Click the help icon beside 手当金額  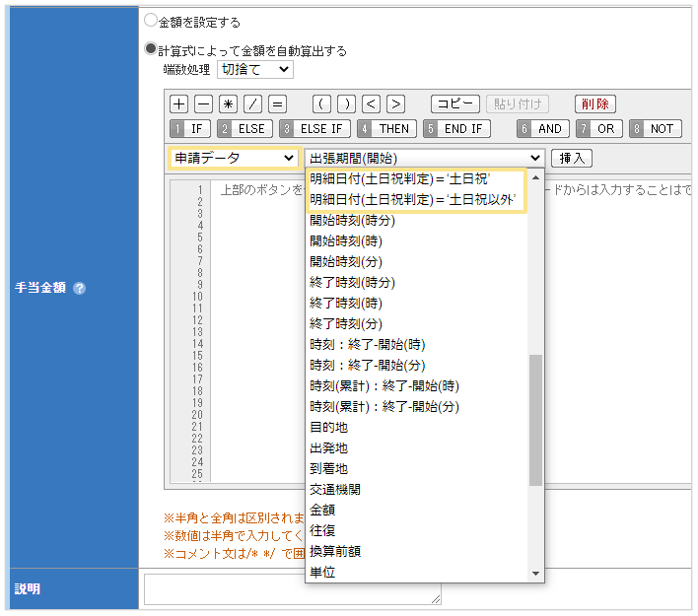(80, 289)
